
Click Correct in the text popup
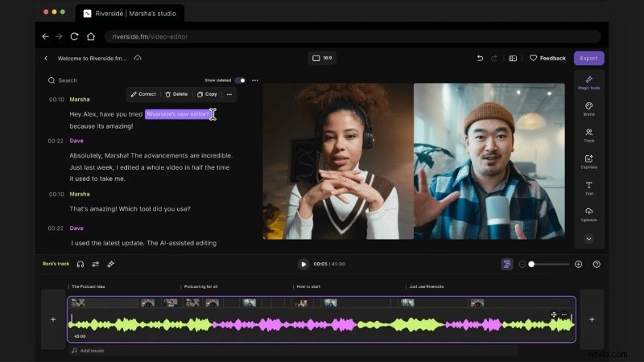pyautogui.click(x=143, y=94)
